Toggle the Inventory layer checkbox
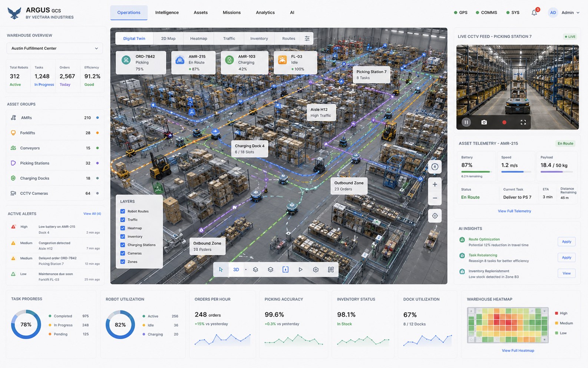588x368 pixels. [123, 236]
